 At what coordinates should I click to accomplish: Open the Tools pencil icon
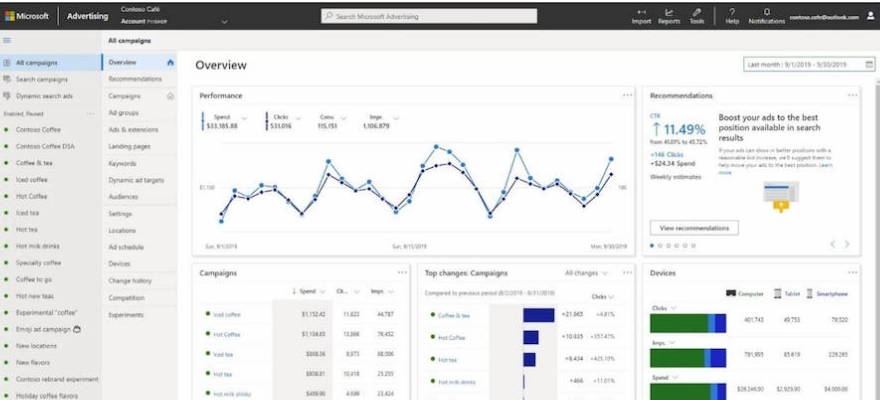point(697,12)
